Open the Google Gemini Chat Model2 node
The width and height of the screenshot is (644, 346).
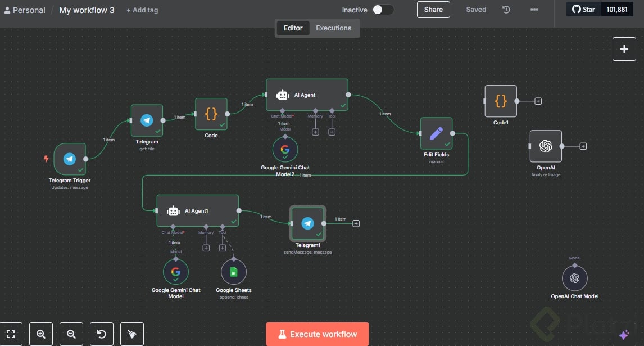pyautogui.click(x=285, y=149)
